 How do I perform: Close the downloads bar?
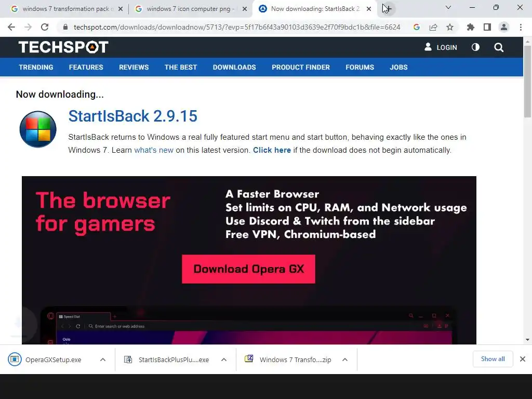[x=523, y=359]
